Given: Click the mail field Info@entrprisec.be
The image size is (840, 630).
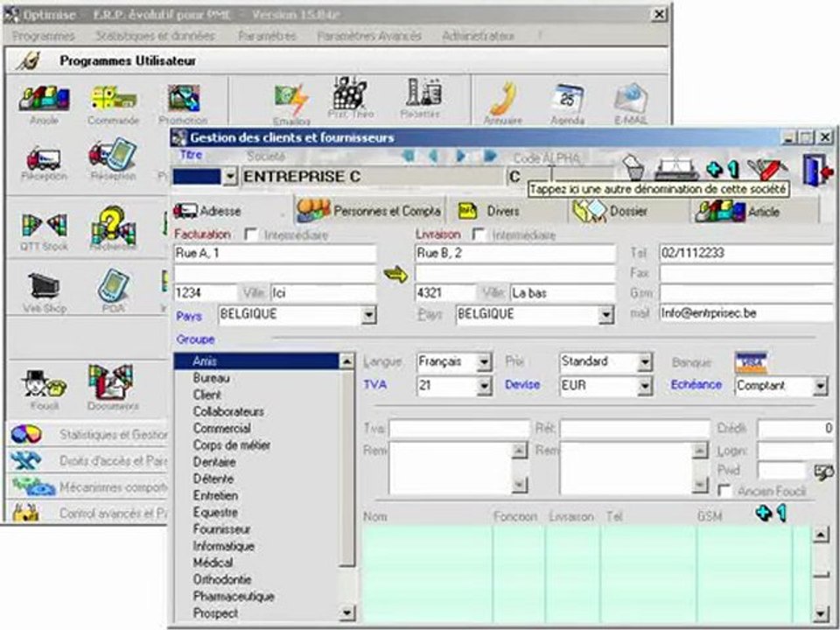Looking at the screenshot, I should [746, 313].
